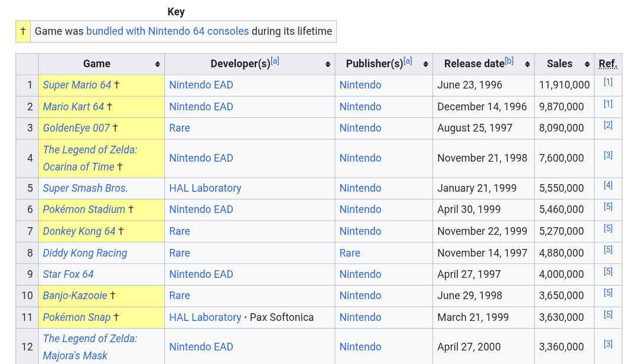This screenshot has width=638, height=364.
Task: Open reference [4] in Super Smash Bros. row
Action: point(608,185)
